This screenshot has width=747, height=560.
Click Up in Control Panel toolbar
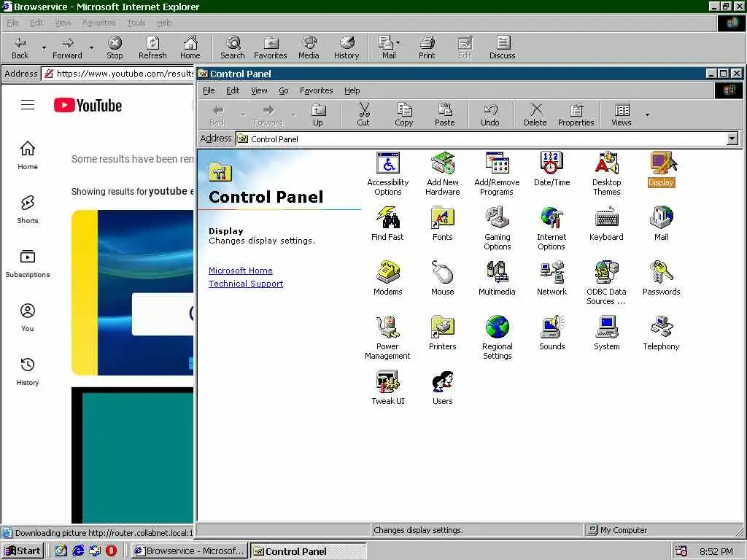[318, 114]
